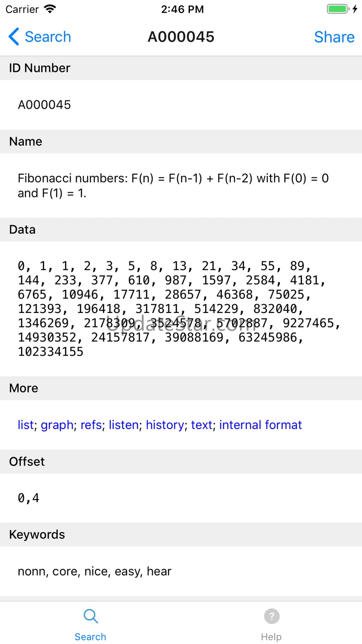Viewport: 362px width, 644px height.
Task: Tap the keywords row "nonn, core, nice"
Action: tap(95, 571)
